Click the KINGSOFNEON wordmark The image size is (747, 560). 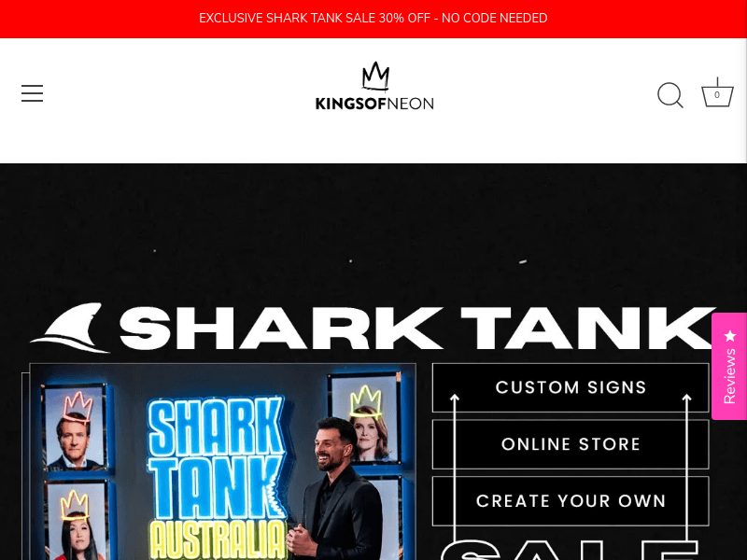coord(374,104)
